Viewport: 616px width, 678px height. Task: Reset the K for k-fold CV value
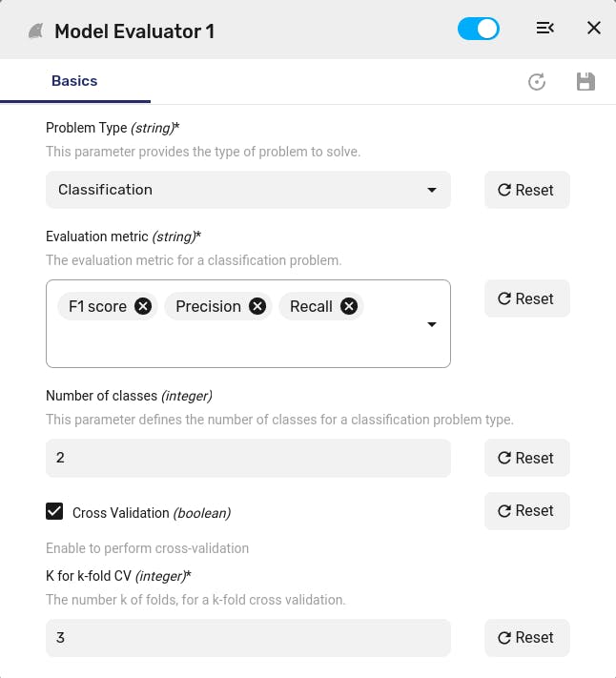[527, 638]
